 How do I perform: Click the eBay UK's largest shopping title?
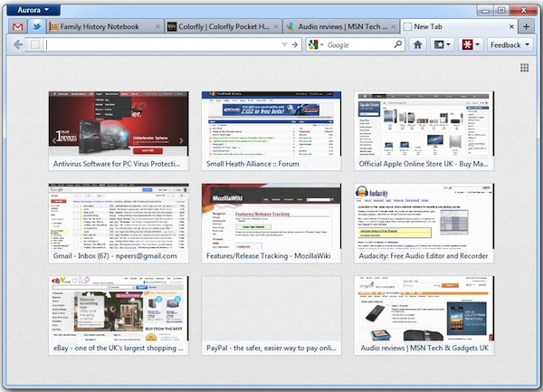click(119, 348)
